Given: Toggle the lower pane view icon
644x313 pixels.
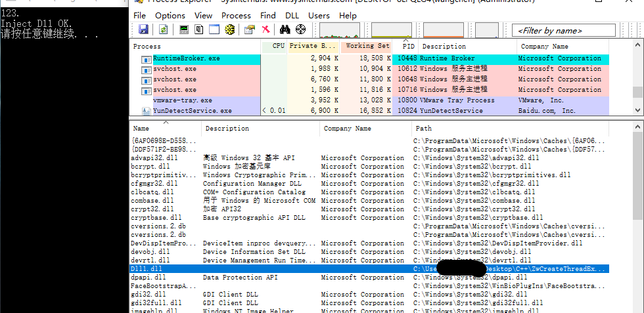Looking at the screenshot, I should [214, 30].
